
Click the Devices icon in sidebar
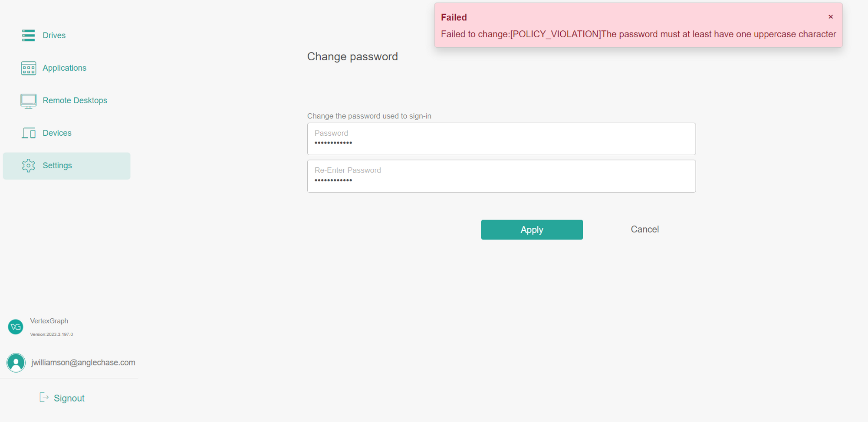coord(29,133)
